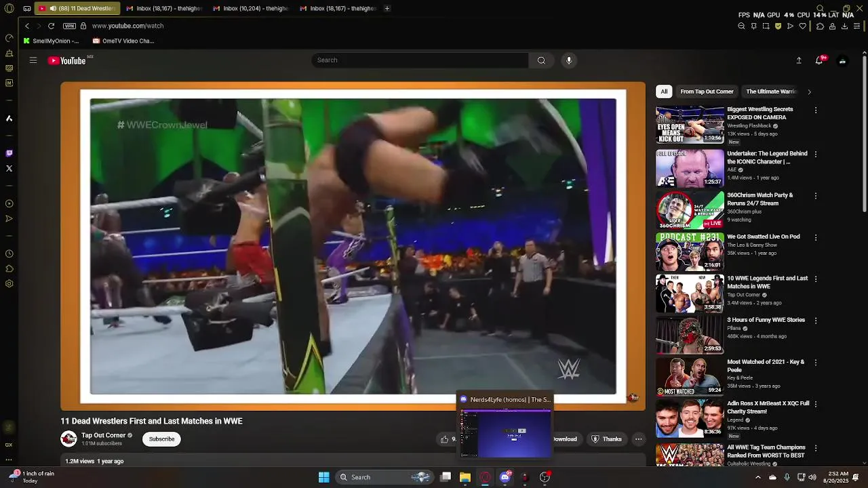Click the Windows taskbar Search box
The height and width of the screenshot is (488, 868).
pos(385,477)
